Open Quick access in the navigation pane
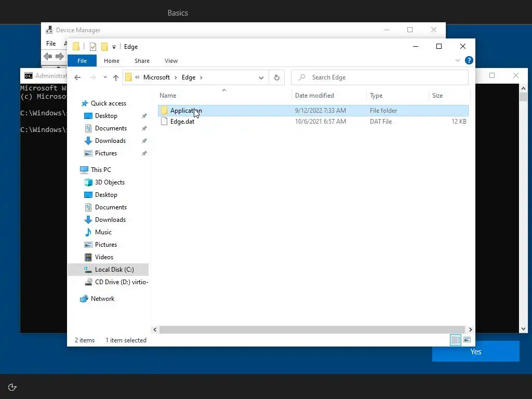The image size is (532, 399). click(108, 103)
